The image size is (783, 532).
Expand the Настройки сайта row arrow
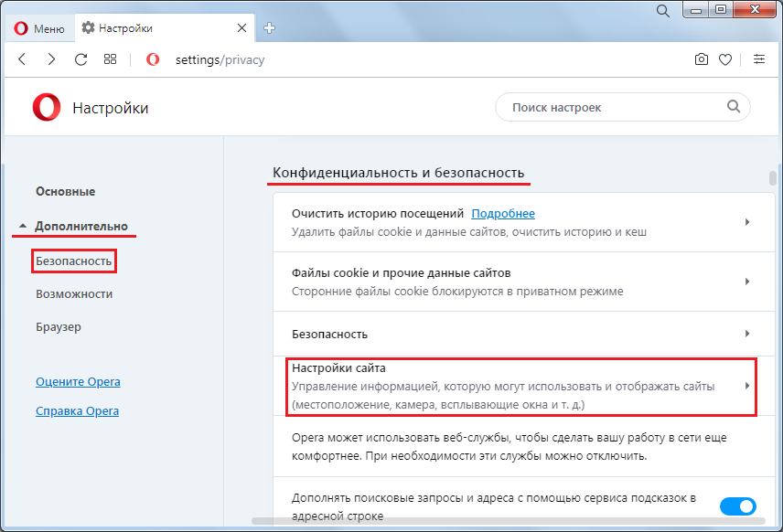coord(747,386)
